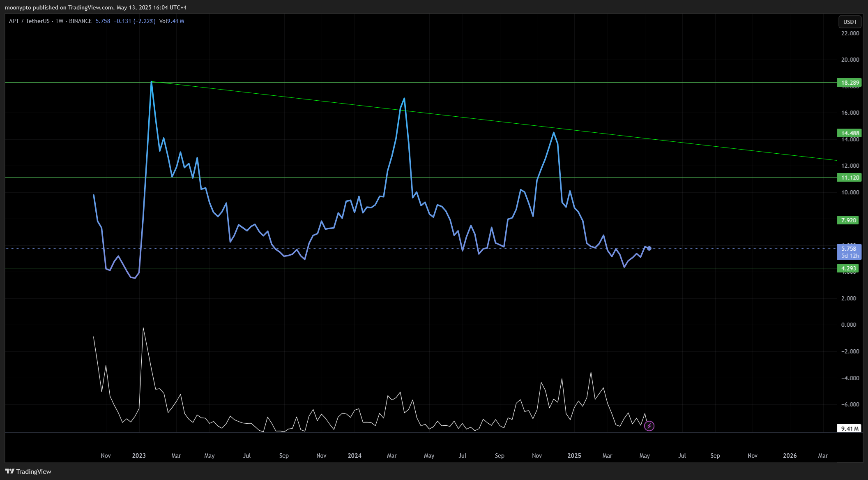
Task: Click the last price dot on line
Action: [x=649, y=248]
